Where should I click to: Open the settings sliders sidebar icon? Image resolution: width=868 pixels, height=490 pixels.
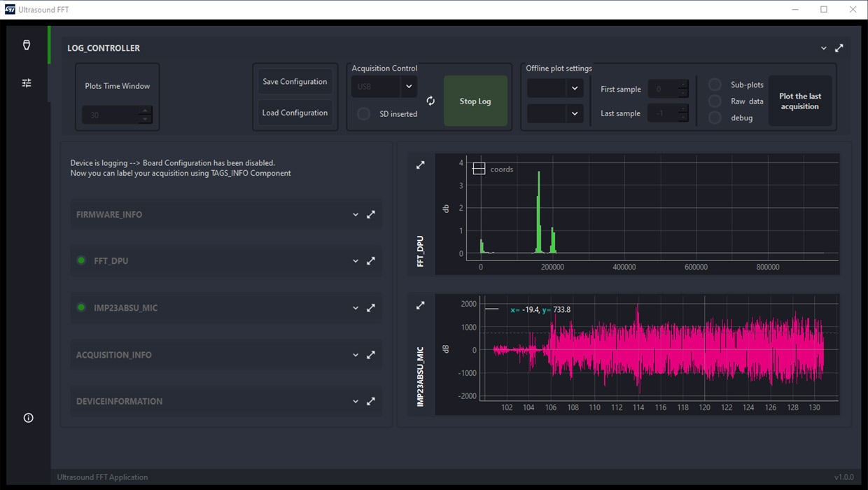click(x=27, y=83)
